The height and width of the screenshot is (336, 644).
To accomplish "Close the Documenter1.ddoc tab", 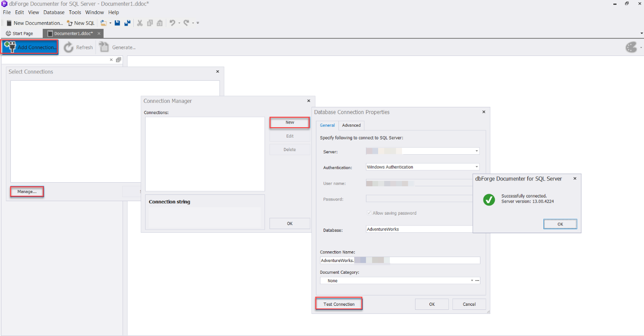I will point(99,33).
